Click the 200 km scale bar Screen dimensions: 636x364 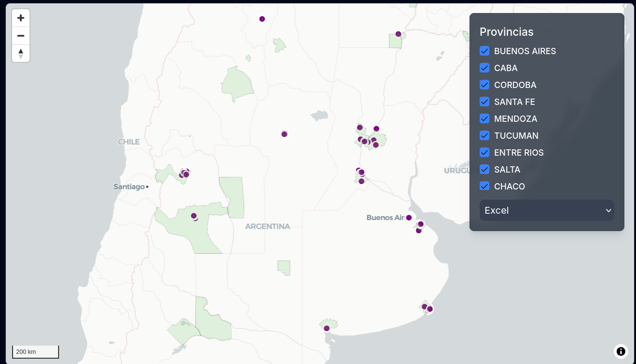(x=35, y=351)
